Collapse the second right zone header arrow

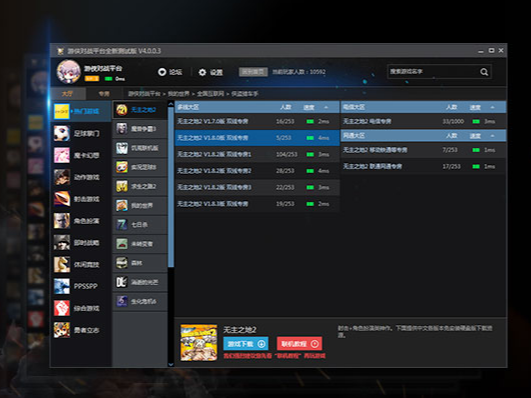click(x=492, y=136)
